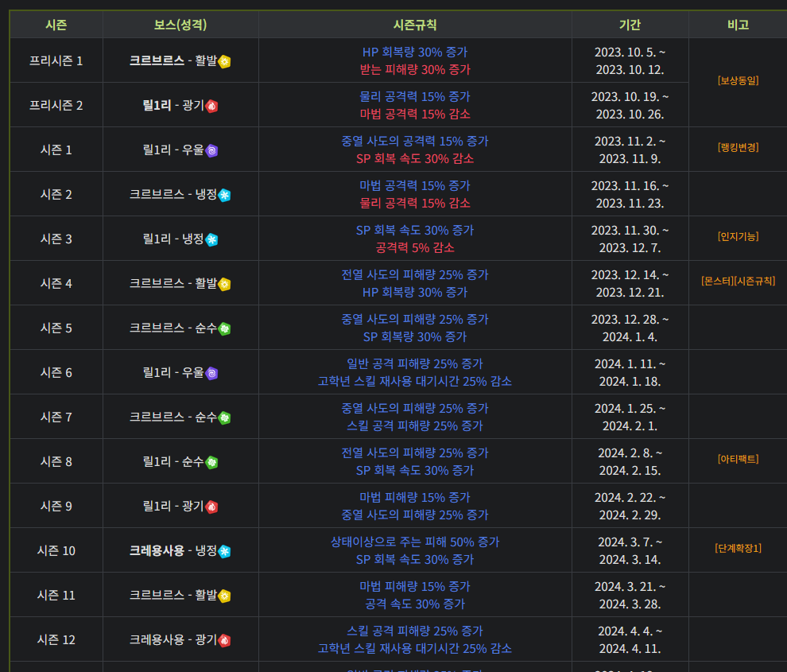Open the bold 릴1리 link in 프리시즌 2 row
Image resolution: width=787 pixels, height=672 pixels.
(157, 106)
